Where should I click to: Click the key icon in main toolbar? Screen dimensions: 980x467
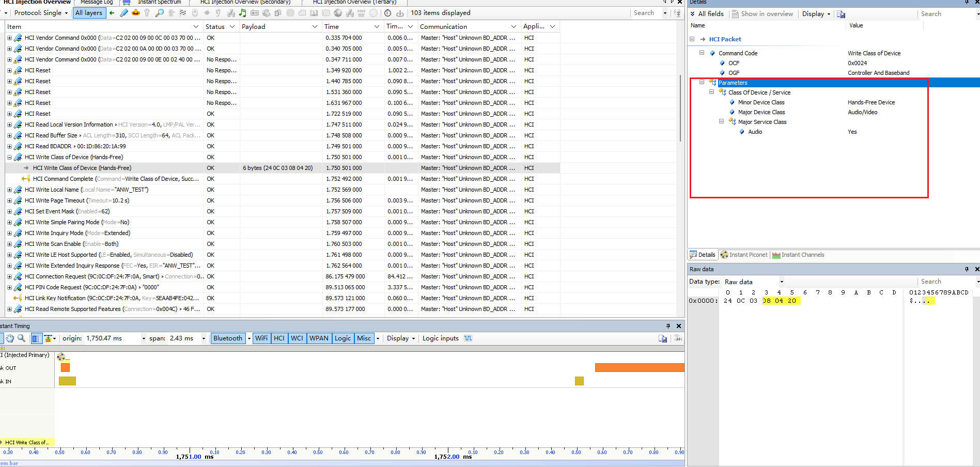pyautogui.click(x=147, y=13)
